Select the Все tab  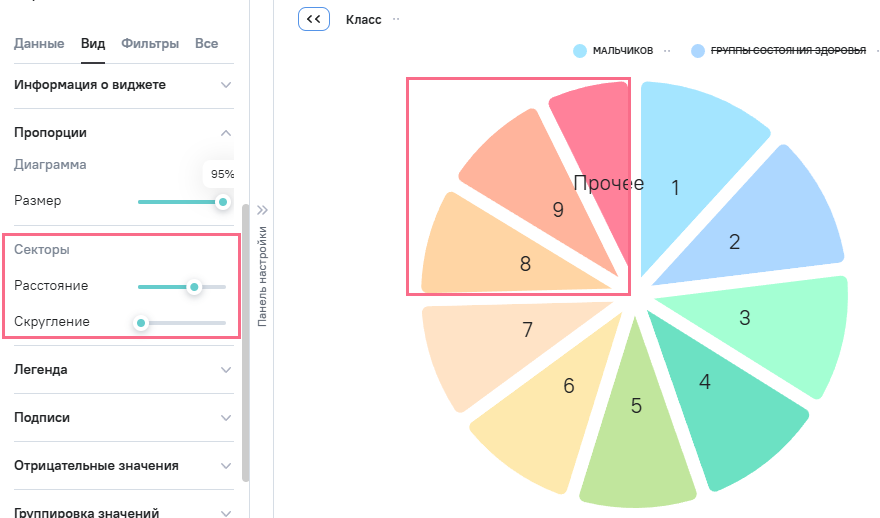point(207,44)
